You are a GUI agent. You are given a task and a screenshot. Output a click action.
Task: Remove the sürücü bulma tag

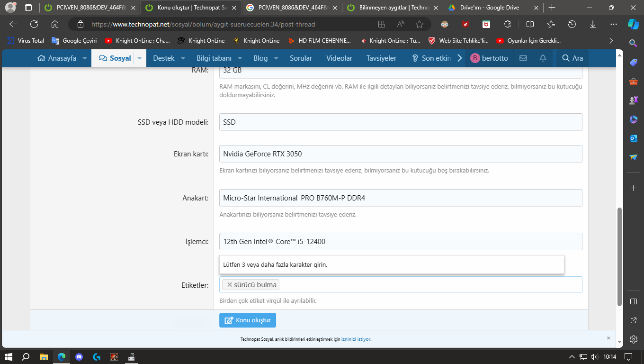(230, 285)
